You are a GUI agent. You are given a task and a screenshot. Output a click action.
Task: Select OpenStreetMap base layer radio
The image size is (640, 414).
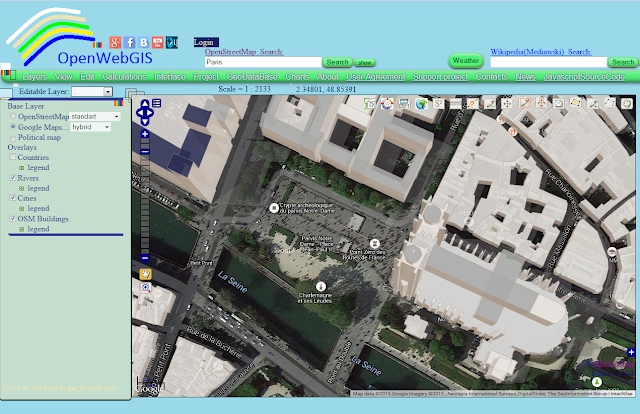(x=13, y=116)
